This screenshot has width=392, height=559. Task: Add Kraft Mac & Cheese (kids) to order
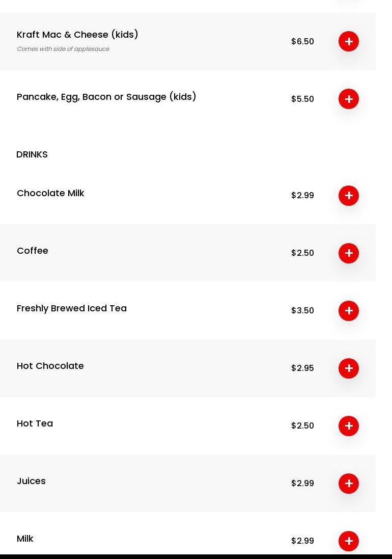click(x=349, y=41)
